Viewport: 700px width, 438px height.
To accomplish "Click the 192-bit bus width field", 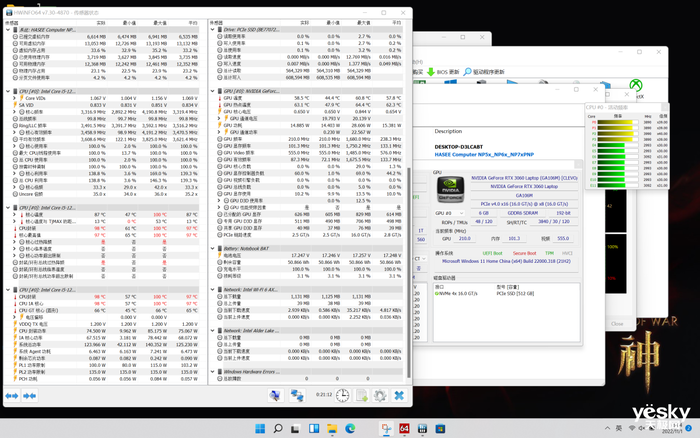I will click(563, 213).
